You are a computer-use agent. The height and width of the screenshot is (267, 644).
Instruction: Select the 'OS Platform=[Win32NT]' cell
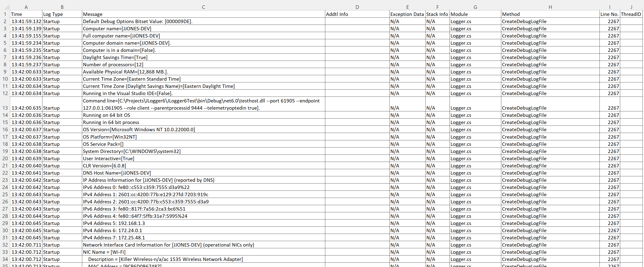pos(203,137)
